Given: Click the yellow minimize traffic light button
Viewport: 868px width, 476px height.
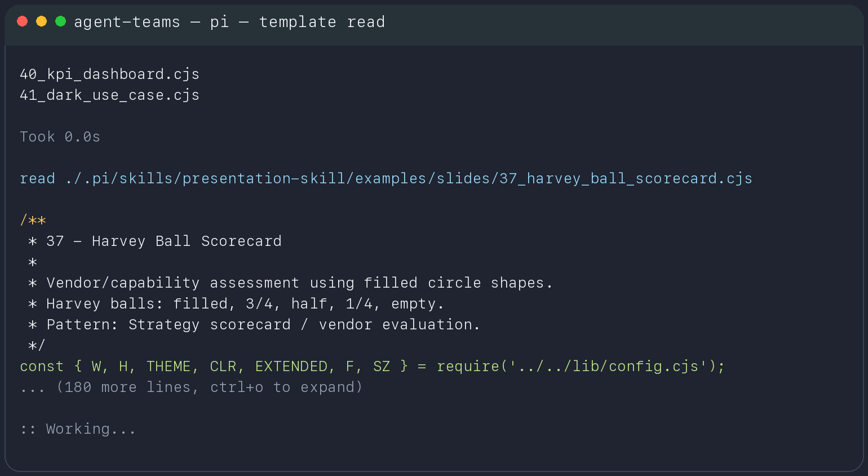Looking at the screenshot, I should pos(41,21).
